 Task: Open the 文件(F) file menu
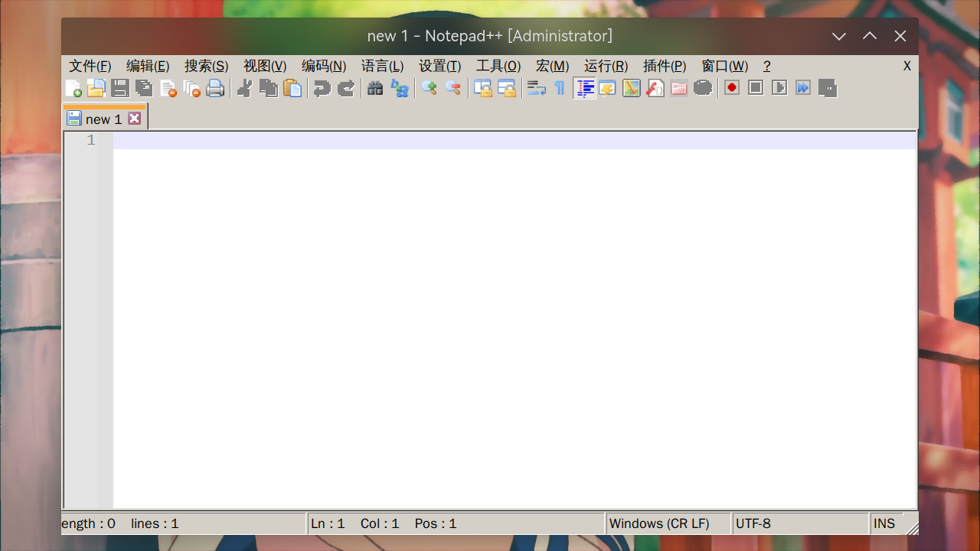pos(90,67)
